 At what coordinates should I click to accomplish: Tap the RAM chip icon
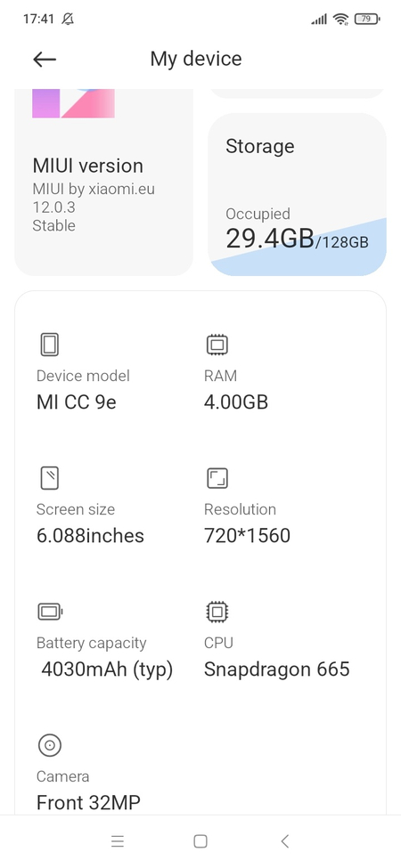pos(217,345)
